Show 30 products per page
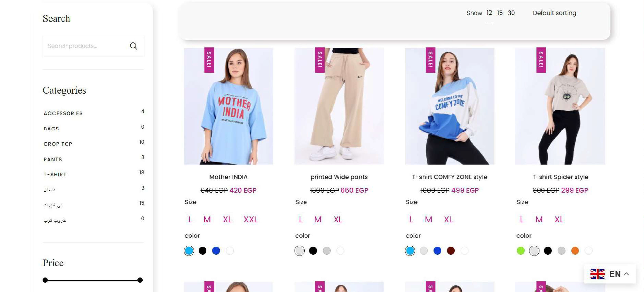This screenshot has width=644, height=292. pyautogui.click(x=511, y=13)
